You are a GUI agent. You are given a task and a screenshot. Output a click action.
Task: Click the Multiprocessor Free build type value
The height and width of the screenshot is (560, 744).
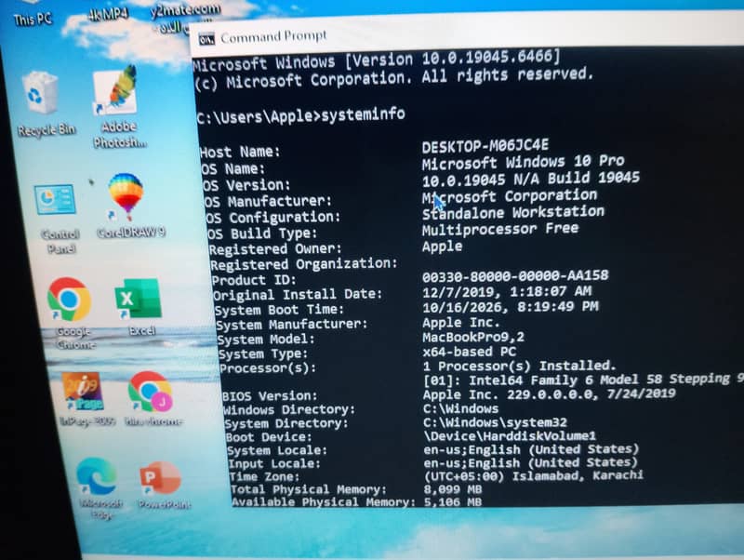coord(500,229)
